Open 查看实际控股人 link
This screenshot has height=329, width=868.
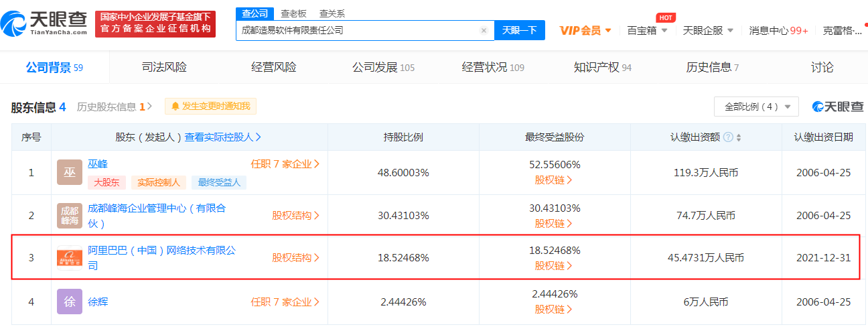(x=223, y=137)
